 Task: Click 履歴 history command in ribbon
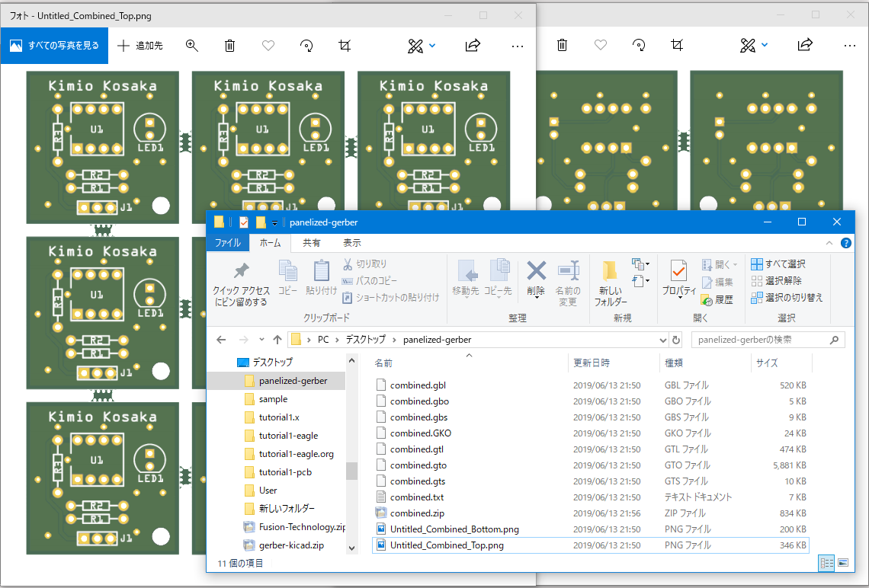[x=718, y=299]
